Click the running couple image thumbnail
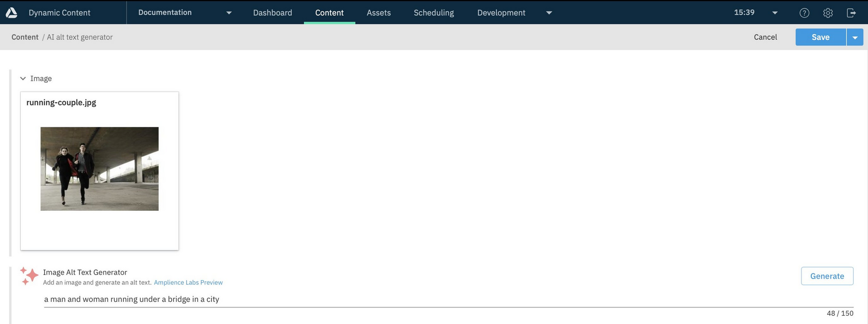The width and height of the screenshot is (868, 324). pos(99,169)
